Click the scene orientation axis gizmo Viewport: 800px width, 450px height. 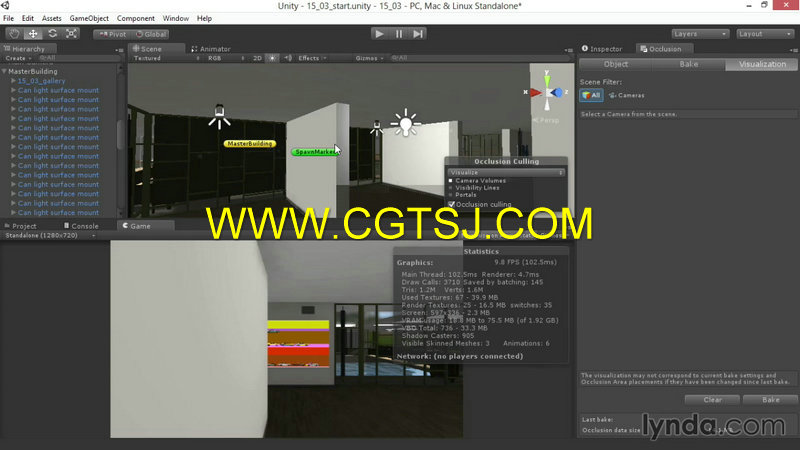click(x=547, y=92)
